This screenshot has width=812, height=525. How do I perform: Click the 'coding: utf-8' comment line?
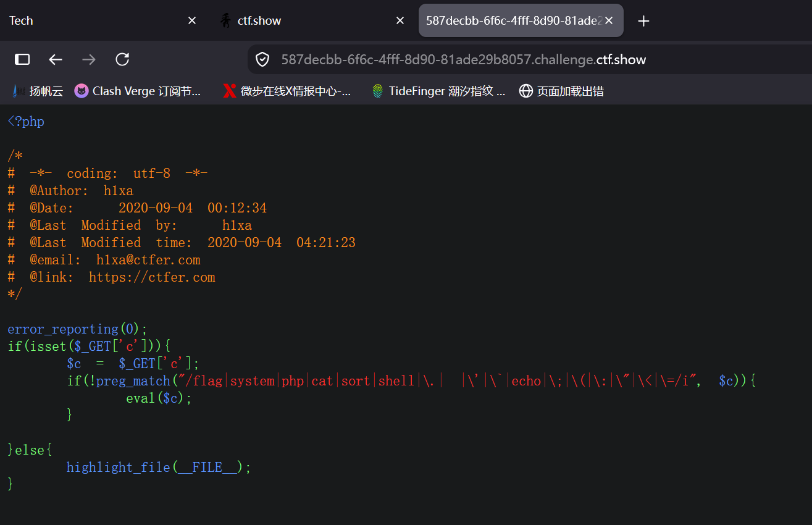click(x=107, y=174)
